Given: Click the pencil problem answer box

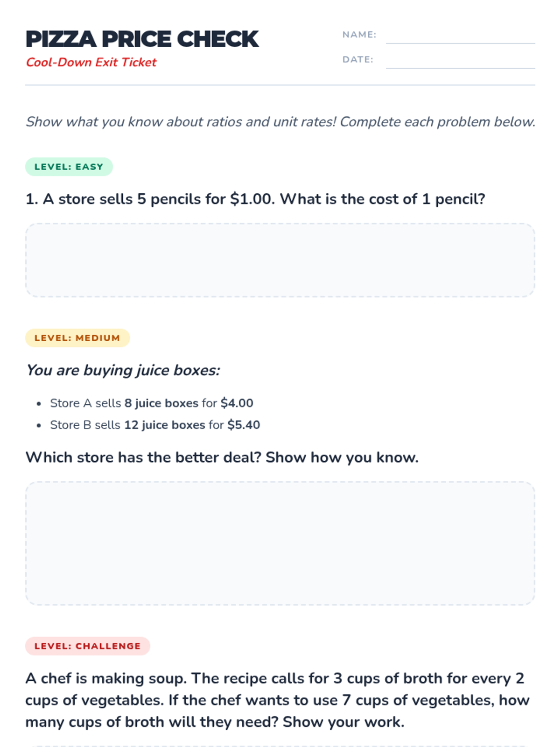Looking at the screenshot, I should (280, 260).
